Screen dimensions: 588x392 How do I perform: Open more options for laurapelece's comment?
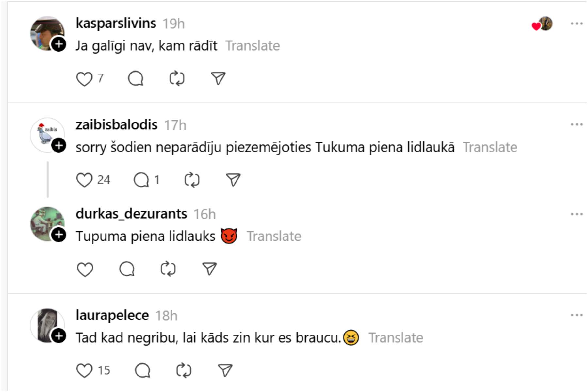click(x=577, y=315)
